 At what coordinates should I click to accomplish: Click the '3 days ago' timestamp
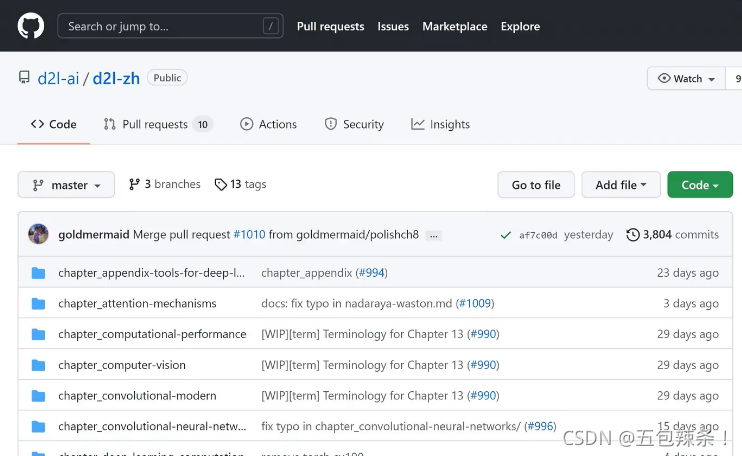[691, 303]
